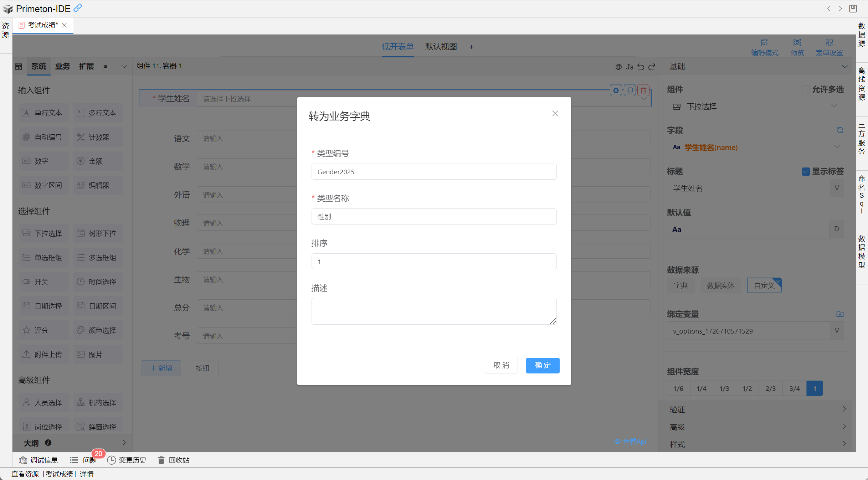This screenshot has width=868, height=480.
Task: Click the undo arrow icon in canvas toolbar
Action: coord(641,67)
